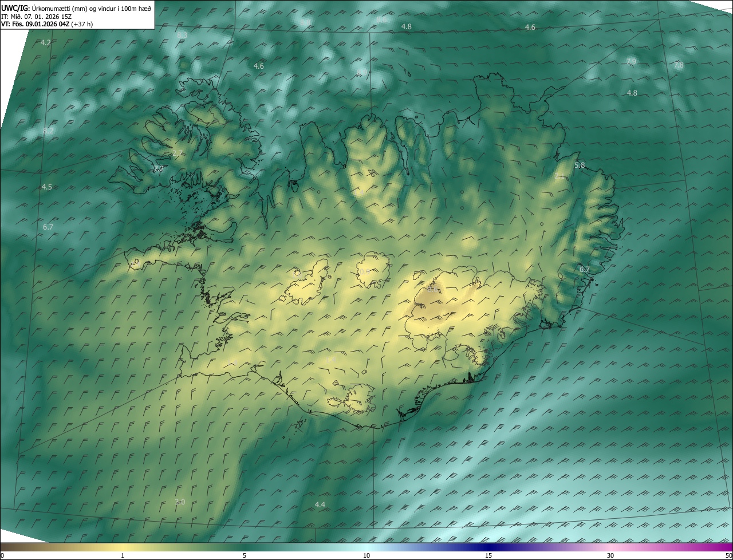Click the initial time 'IT: Mið. 07. 01. 2026 15Z'

click(37, 16)
